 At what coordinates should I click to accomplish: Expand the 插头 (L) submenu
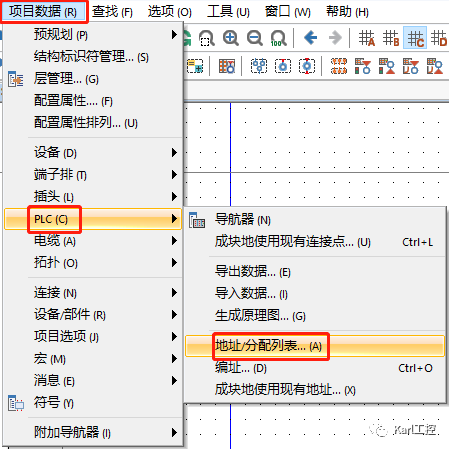(x=93, y=196)
